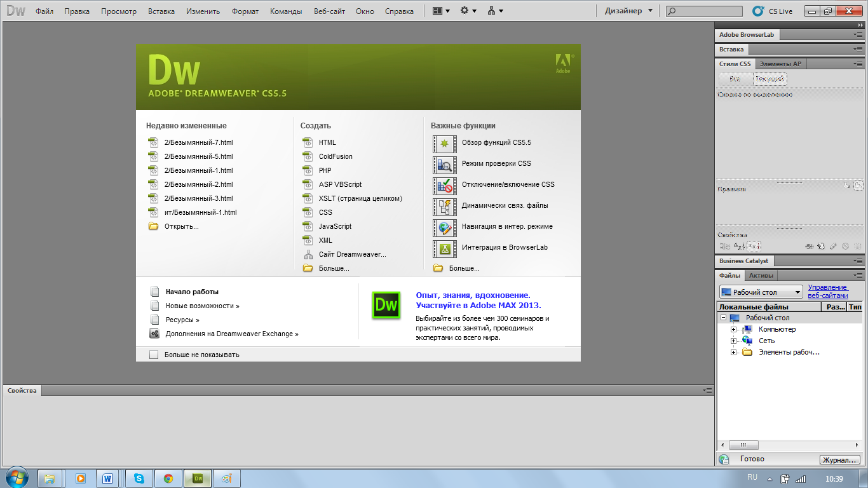The image size is (868, 488).
Task: Open the layout dropdown in the top bar
Action: (x=441, y=11)
